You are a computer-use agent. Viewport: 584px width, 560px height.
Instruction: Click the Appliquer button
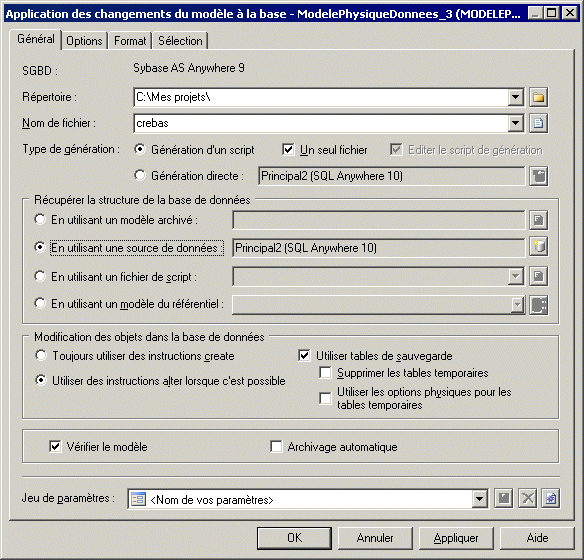[x=456, y=538]
